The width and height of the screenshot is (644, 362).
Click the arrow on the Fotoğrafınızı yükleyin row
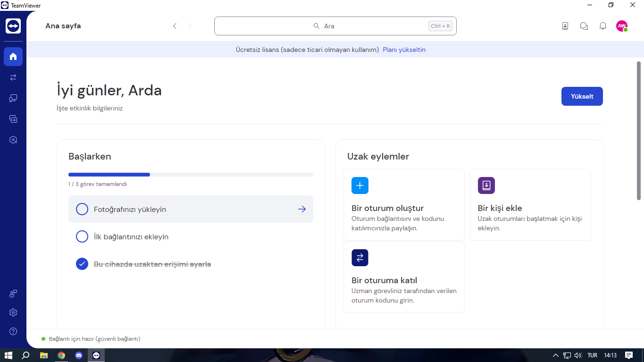(x=302, y=209)
